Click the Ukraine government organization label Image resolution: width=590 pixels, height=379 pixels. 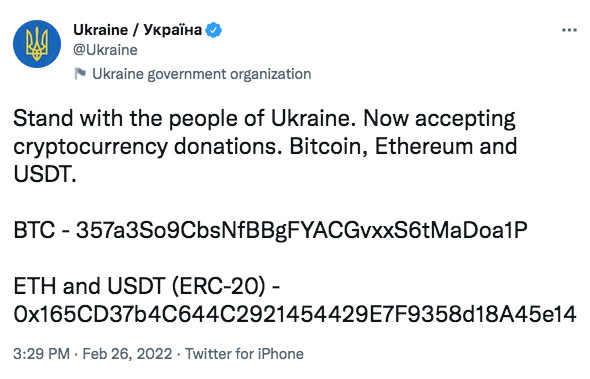(202, 74)
